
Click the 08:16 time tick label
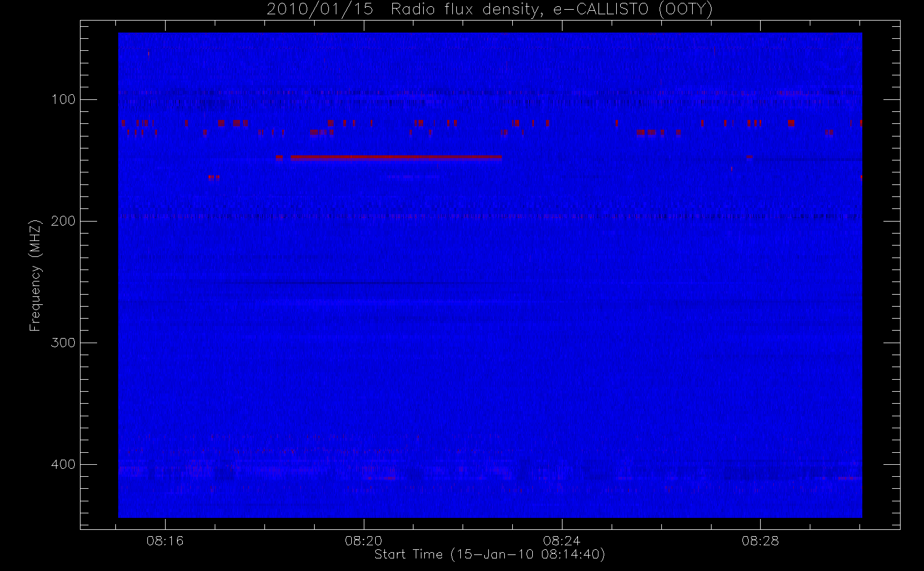point(165,541)
